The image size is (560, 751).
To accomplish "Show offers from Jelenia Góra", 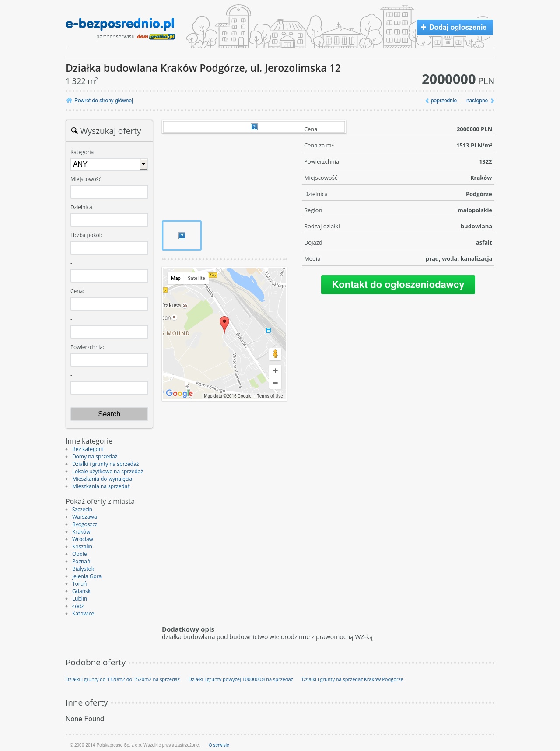I will pyautogui.click(x=87, y=576).
